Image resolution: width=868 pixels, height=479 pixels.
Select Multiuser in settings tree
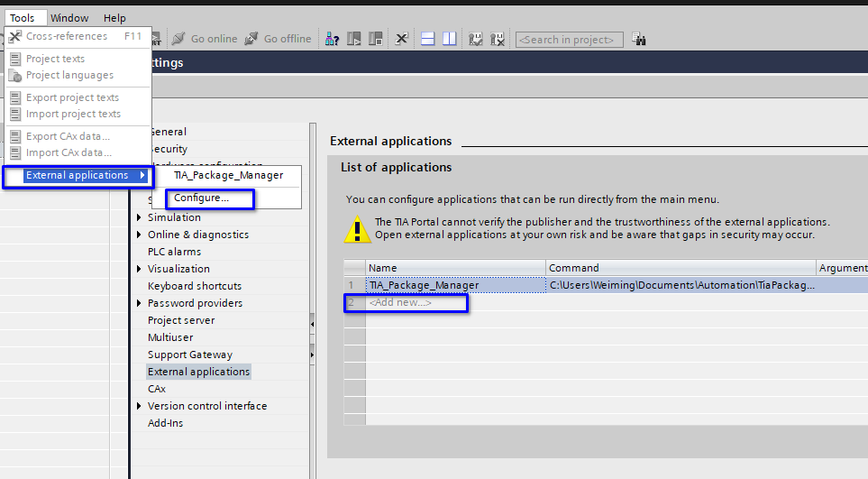click(170, 337)
